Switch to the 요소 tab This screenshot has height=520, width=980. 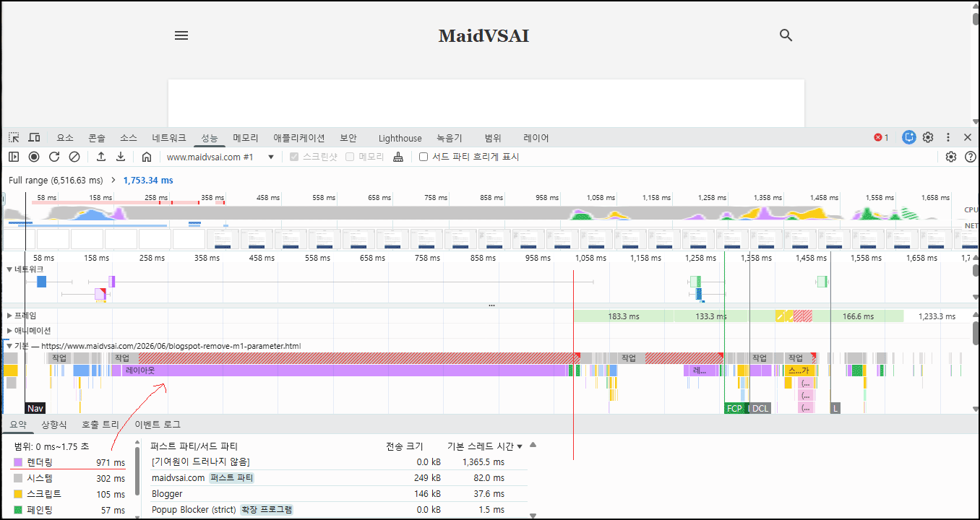point(65,138)
